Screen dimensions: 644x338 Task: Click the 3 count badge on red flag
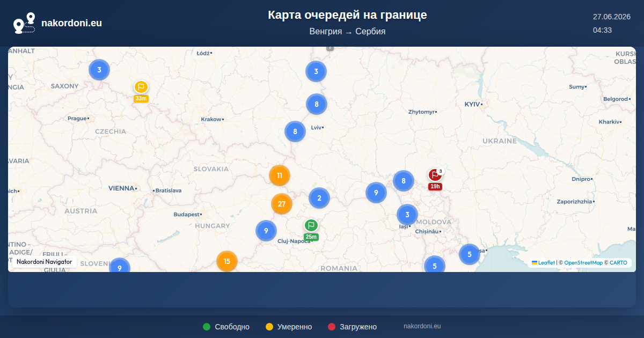click(441, 172)
